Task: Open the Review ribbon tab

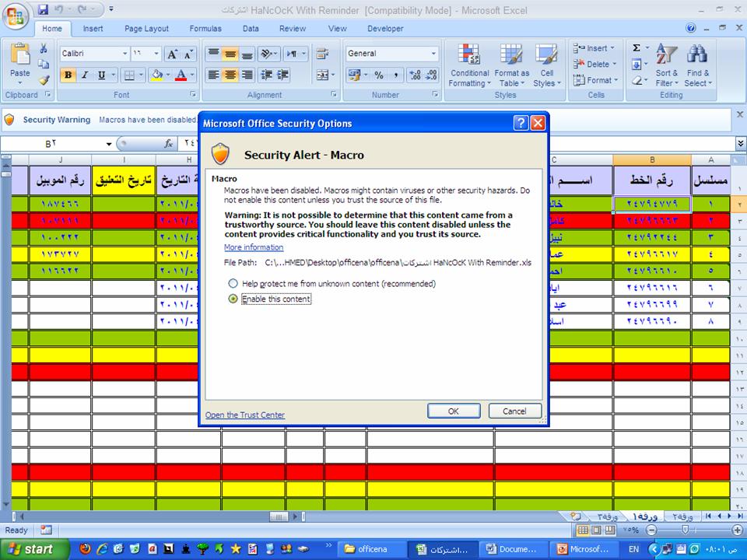Action: [293, 29]
